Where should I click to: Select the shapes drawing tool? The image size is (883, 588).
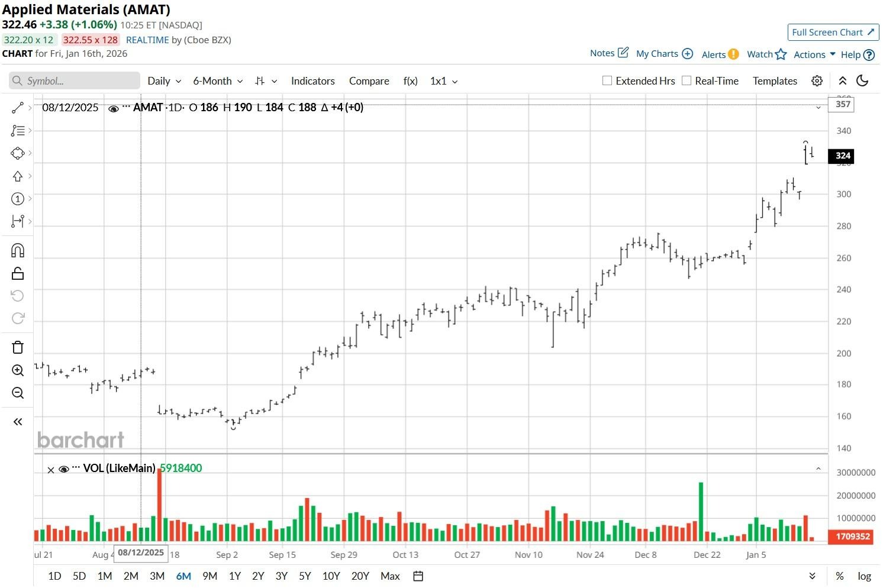pos(17,153)
